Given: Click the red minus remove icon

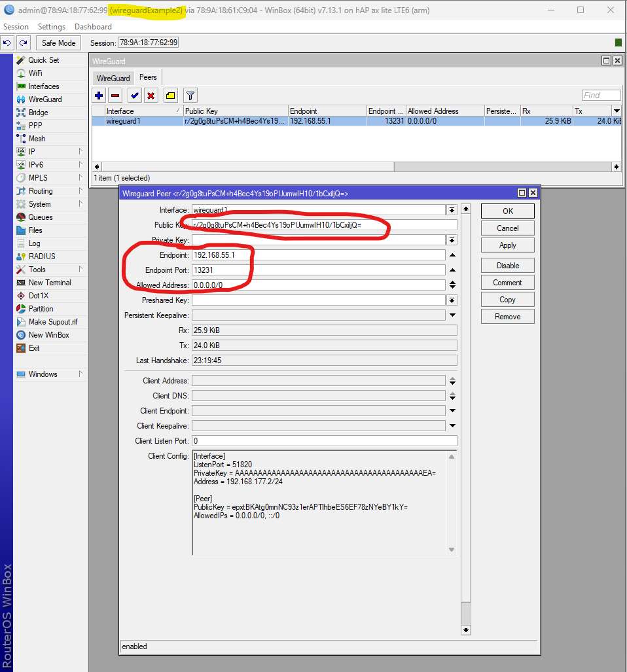Looking at the screenshot, I should 115,96.
